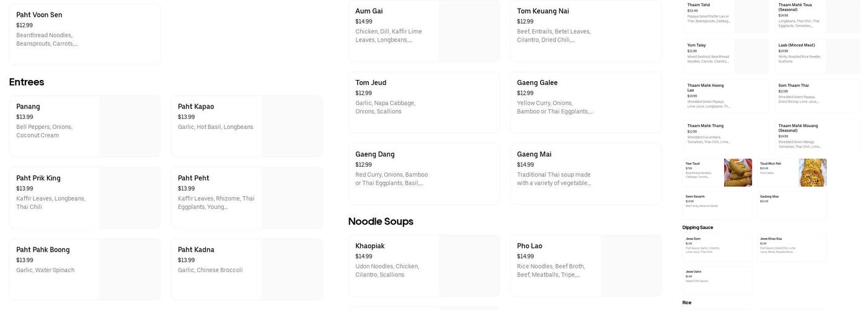Image resolution: width=868 pixels, height=310 pixels.
Task: Open the Yaw Taud spring rolls photo
Action: point(738,172)
